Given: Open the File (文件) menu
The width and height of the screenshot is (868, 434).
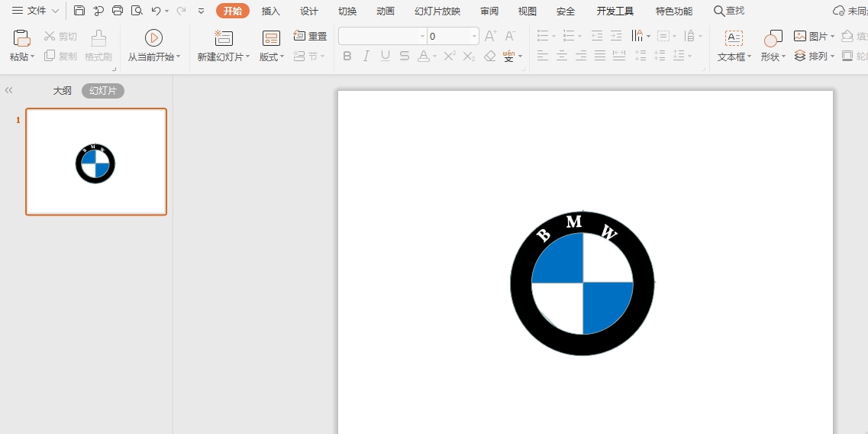Looking at the screenshot, I should (35, 11).
